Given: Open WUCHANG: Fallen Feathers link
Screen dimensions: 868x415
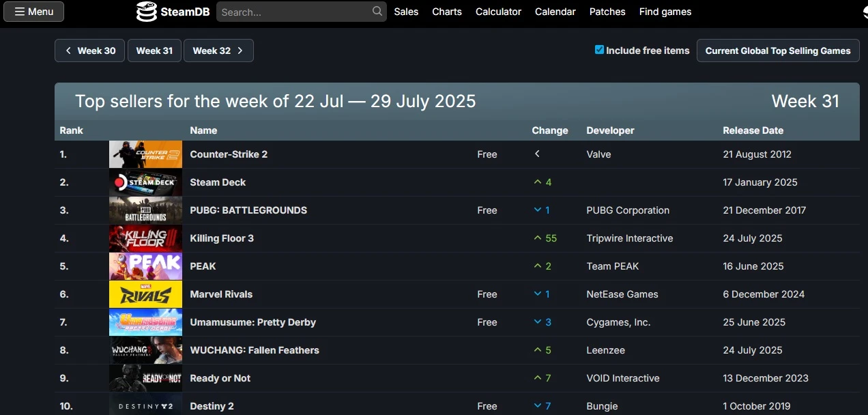Looking at the screenshot, I should (255, 350).
